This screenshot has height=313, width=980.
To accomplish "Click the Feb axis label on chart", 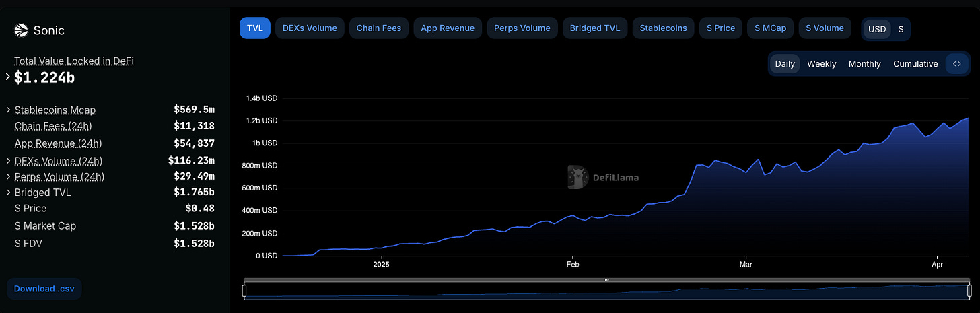I will click(573, 265).
